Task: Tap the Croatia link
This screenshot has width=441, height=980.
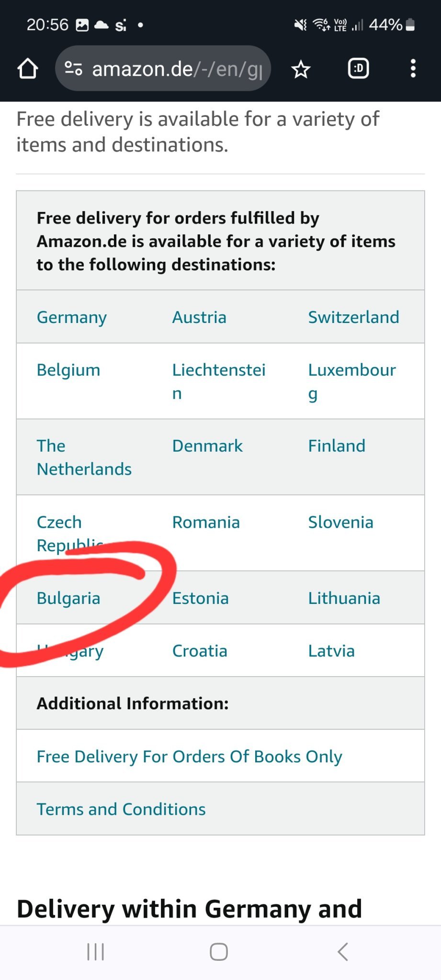Action: 200,651
